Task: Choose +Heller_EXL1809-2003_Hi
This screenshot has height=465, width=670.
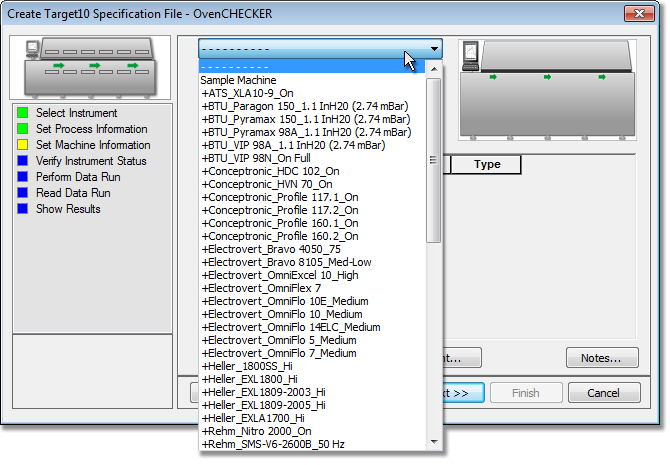Action: click(312, 392)
